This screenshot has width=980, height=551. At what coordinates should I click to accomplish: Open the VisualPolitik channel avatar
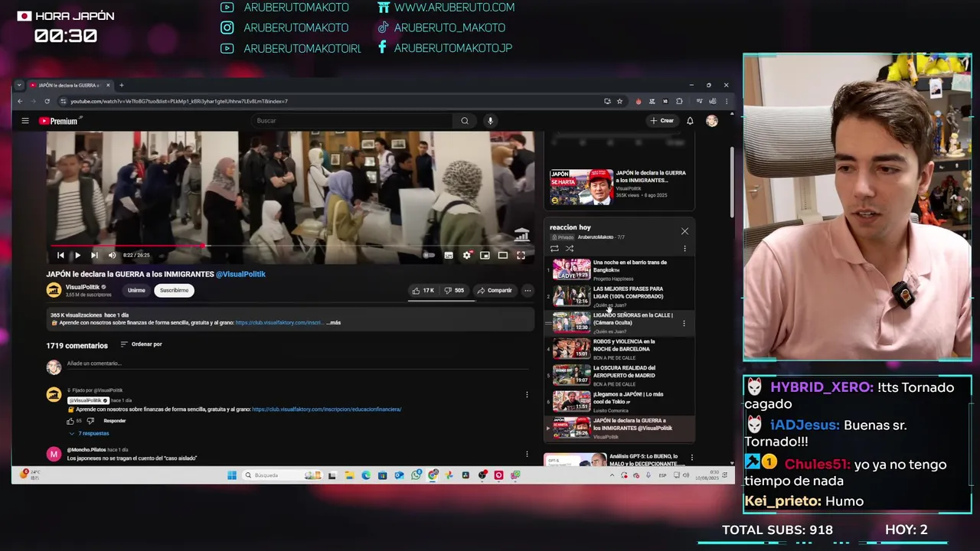(54, 290)
